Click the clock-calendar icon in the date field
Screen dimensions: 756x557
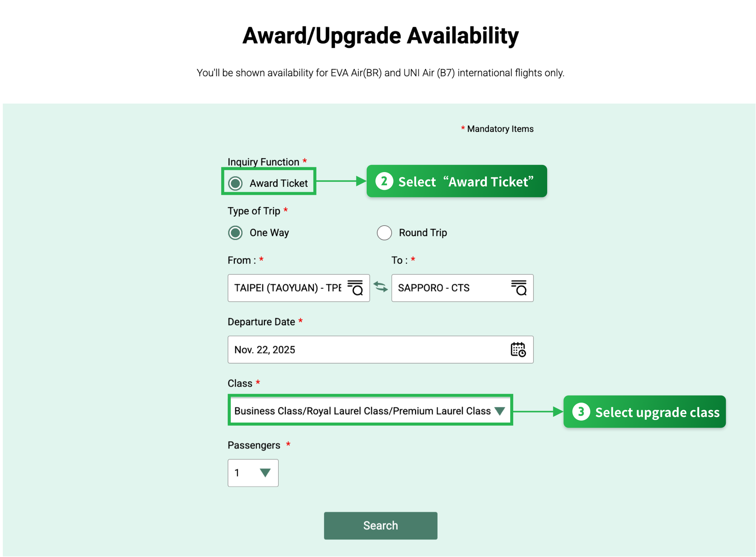pos(518,350)
